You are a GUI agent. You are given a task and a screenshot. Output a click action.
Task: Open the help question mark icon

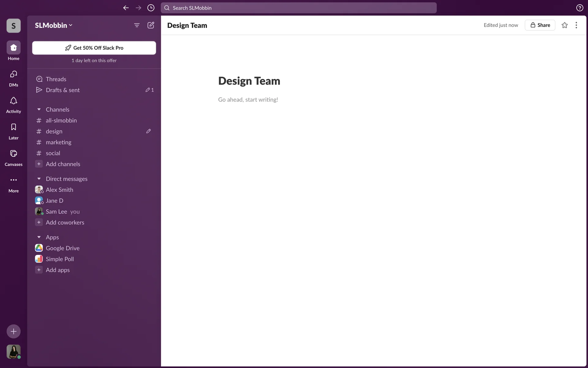coord(579,8)
